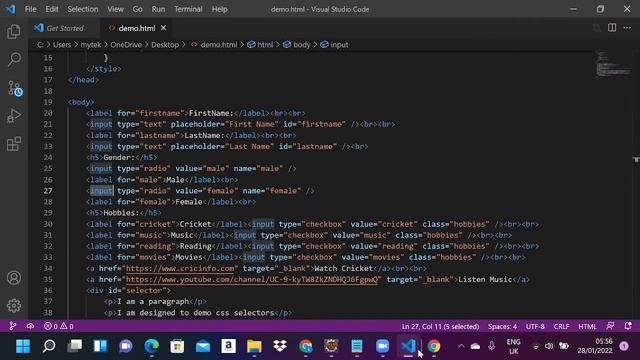The width and height of the screenshot is (640, 360).
Task: Open File Explorer from taskbar
Action: pos(254,346)
